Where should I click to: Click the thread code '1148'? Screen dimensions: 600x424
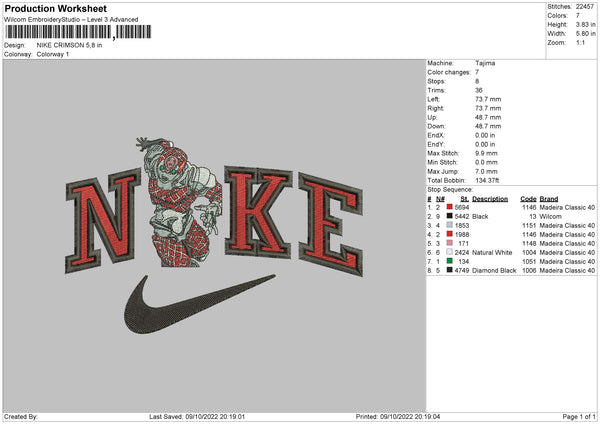point(529,243)
